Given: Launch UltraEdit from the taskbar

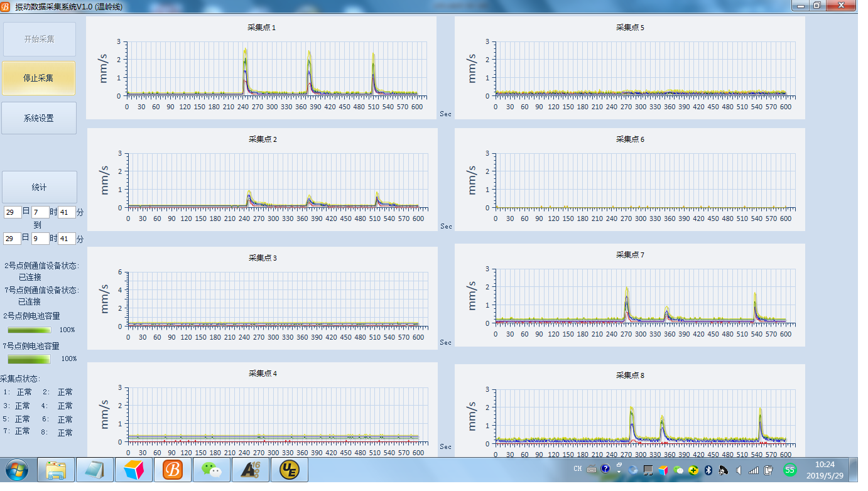Looking at the screenshot, I should [x=288, y=470].
